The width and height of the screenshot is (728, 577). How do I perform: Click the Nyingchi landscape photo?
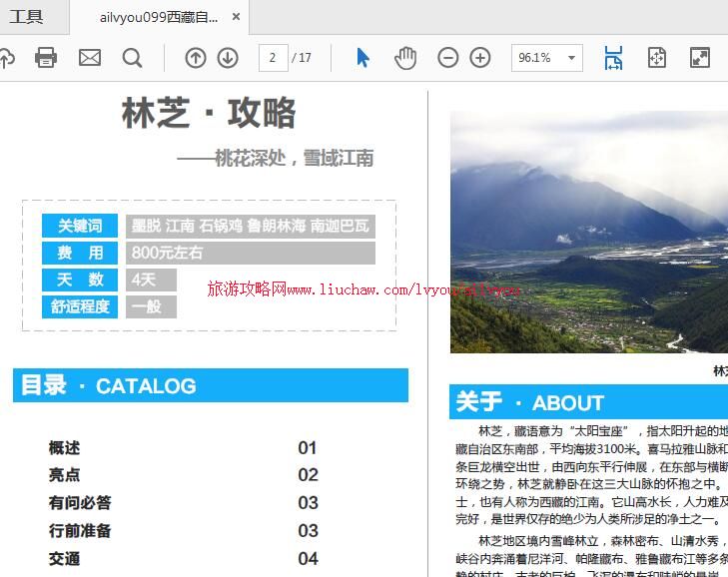pos(588,232)
